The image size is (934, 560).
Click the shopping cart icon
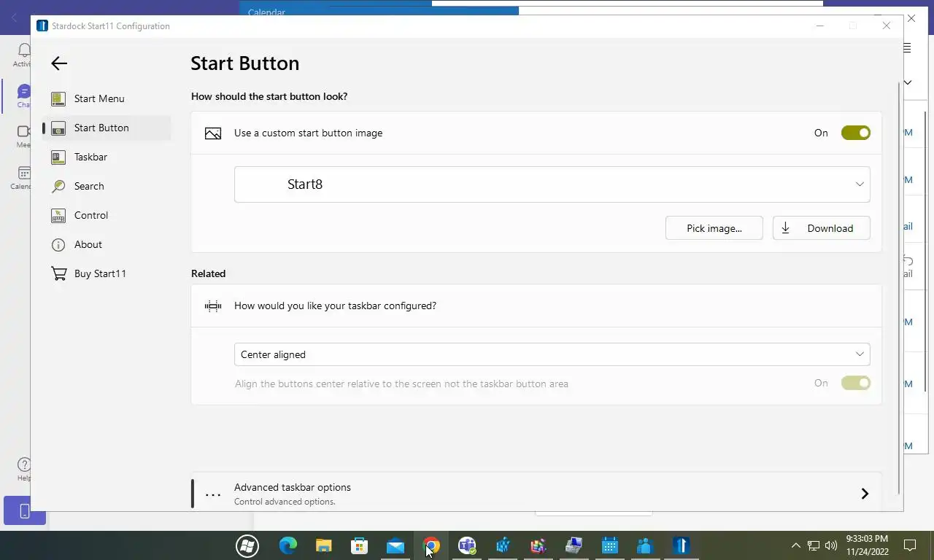58,273
